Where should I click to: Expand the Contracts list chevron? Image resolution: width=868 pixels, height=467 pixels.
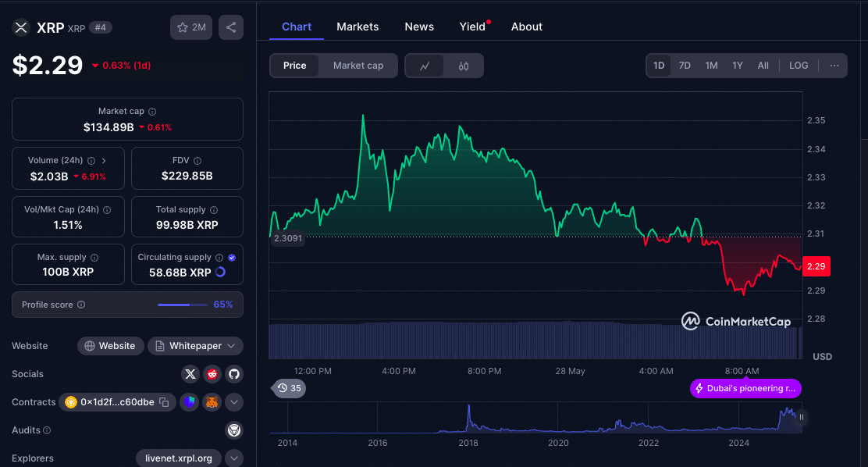[x=234, y=402]
